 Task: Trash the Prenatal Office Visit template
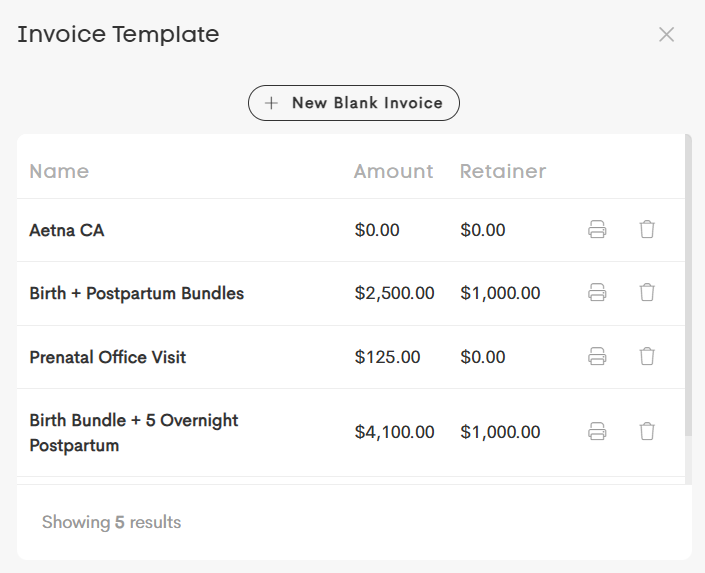click(x=647, y=357)
